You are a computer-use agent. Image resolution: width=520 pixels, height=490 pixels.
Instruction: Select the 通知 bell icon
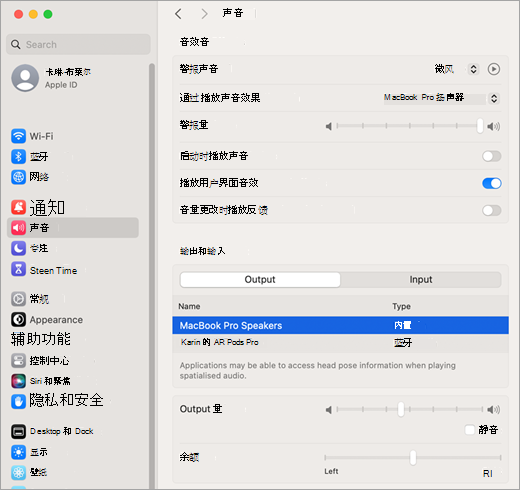tap(18, 207)
